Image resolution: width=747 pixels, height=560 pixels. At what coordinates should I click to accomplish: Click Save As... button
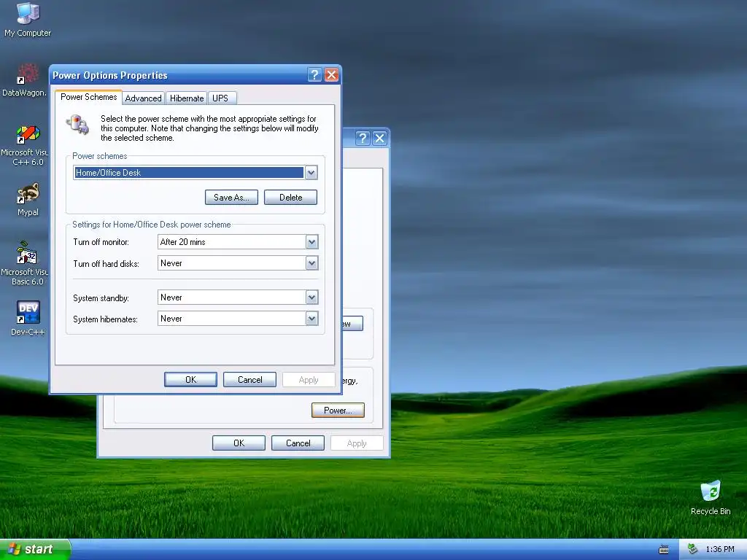click(231, 197)
